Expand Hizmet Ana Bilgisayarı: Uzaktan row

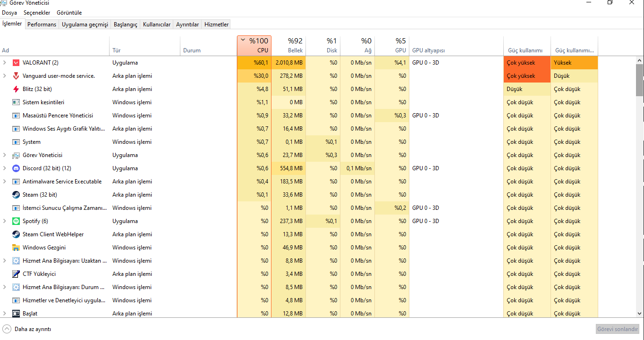click(x=5, y=261)
